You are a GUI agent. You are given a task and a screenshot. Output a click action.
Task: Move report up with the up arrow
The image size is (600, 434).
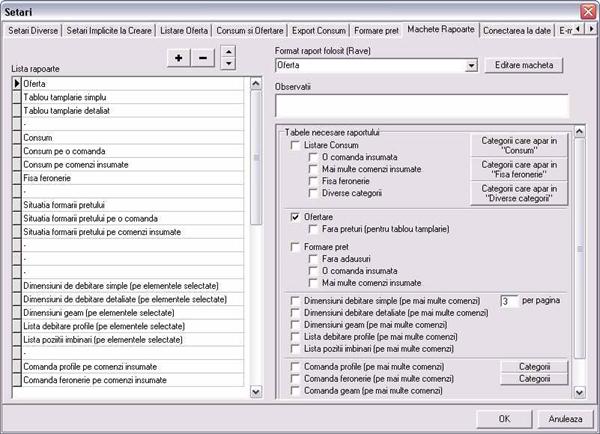pos(228,52)
